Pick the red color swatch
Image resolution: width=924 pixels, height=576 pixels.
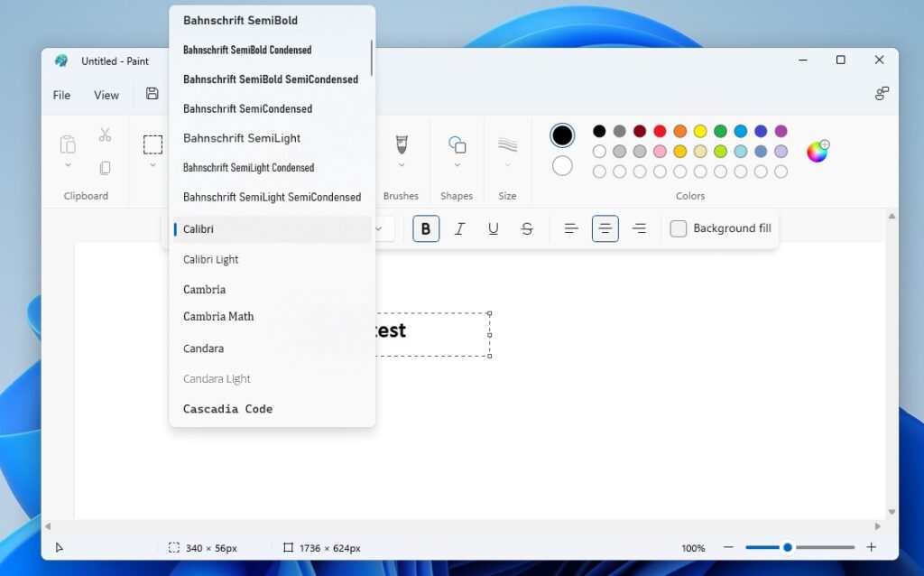point(660,132)
